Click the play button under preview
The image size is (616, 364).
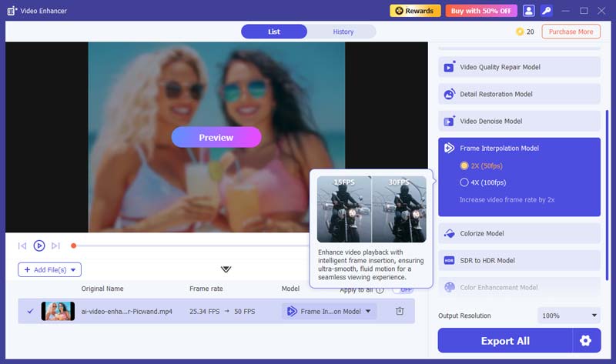click(x=38, y=245)
